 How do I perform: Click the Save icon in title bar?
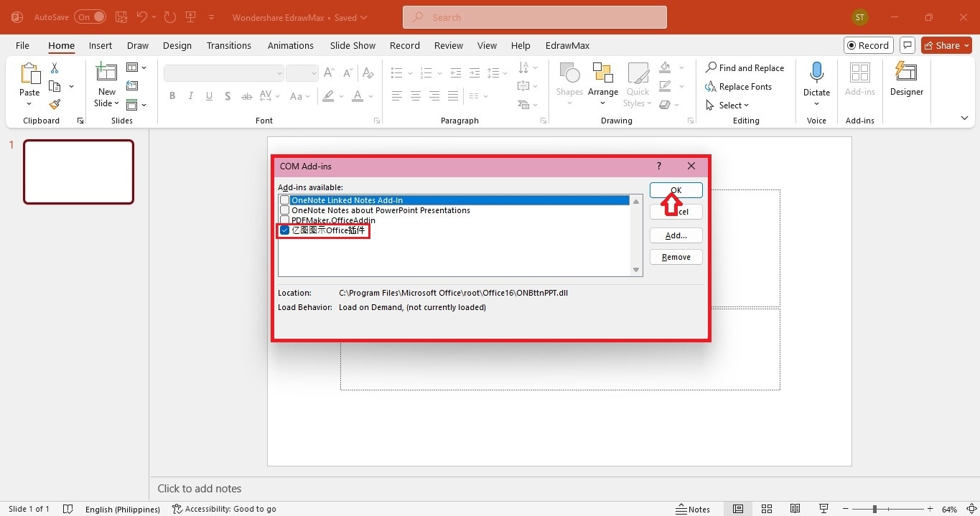[121, 17]
